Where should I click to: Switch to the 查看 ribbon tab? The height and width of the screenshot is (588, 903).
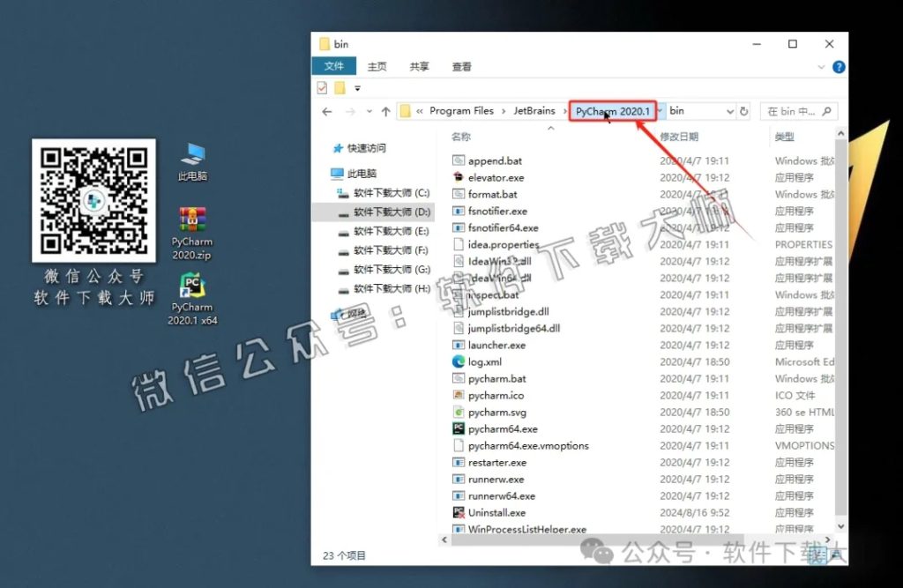point(461,66)
